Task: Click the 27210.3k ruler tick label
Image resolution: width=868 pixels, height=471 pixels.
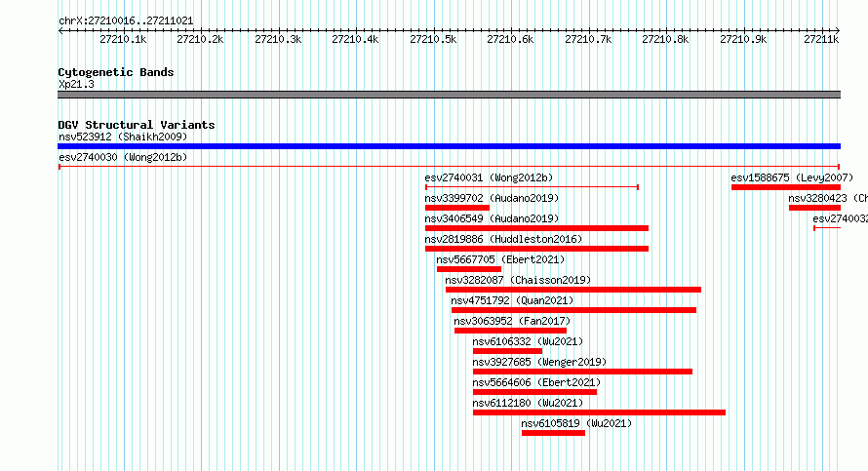Action: click(278, 39)
